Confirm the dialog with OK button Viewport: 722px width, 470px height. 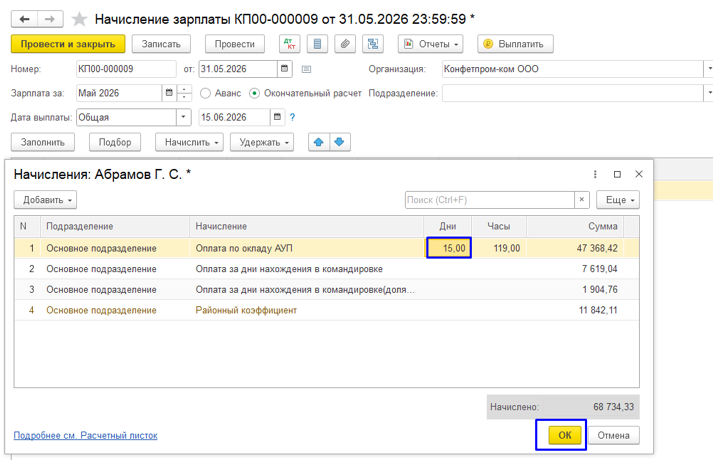pyautogui.click(x=565, y=435)
